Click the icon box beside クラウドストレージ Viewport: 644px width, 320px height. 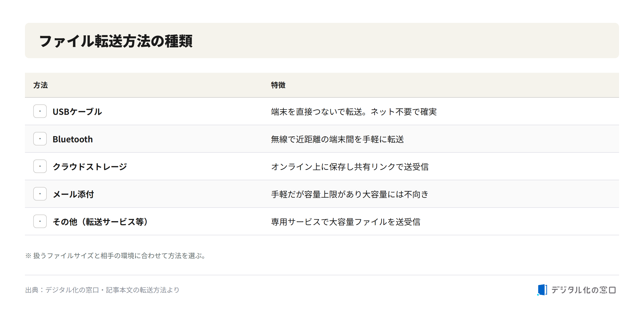pos(40,166)
